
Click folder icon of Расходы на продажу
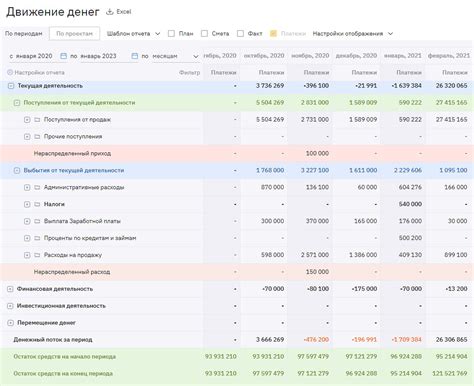tap(37, 255)
